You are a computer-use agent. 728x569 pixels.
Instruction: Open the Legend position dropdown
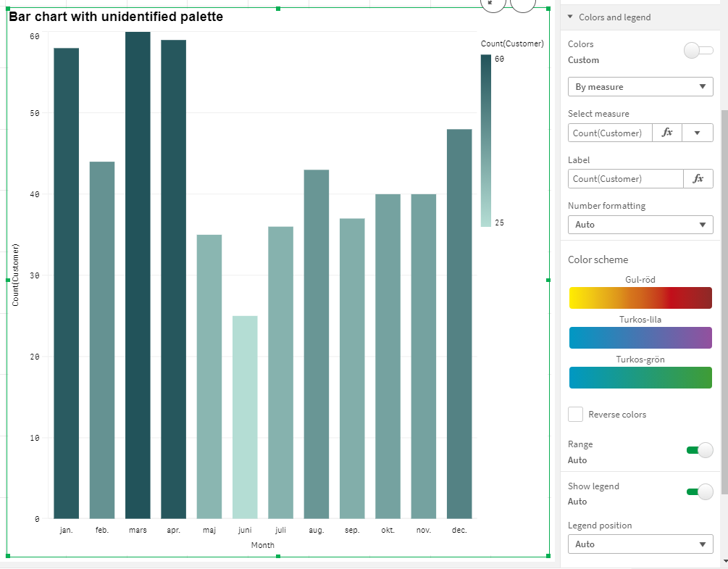(x=640, y=544)
